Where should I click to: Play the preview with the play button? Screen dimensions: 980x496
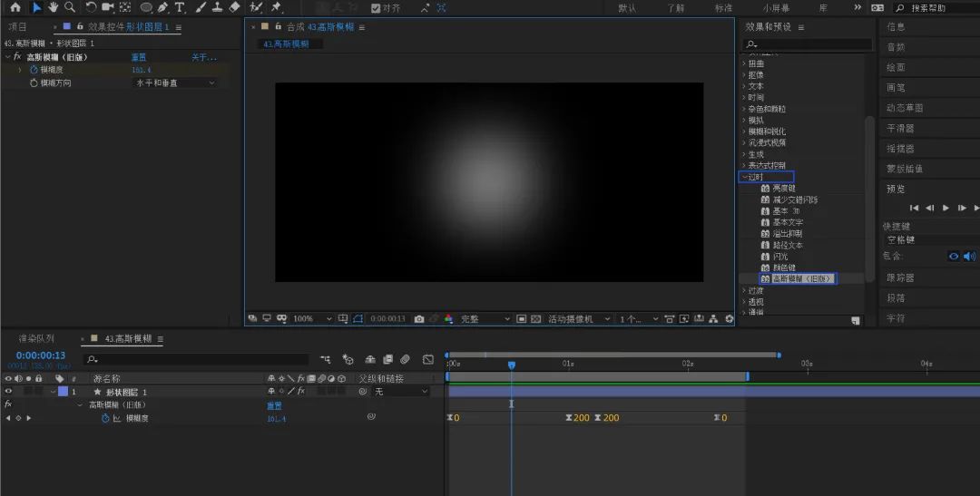[946, 208]
